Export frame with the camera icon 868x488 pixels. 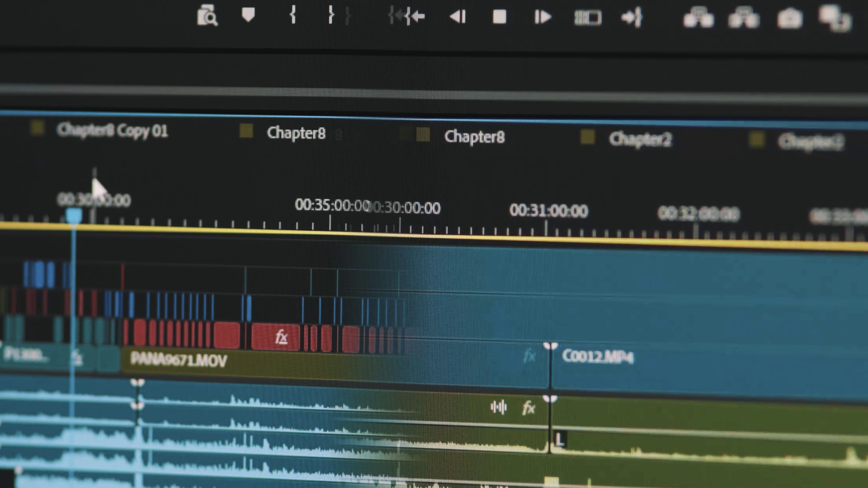(x=789, y=19)
